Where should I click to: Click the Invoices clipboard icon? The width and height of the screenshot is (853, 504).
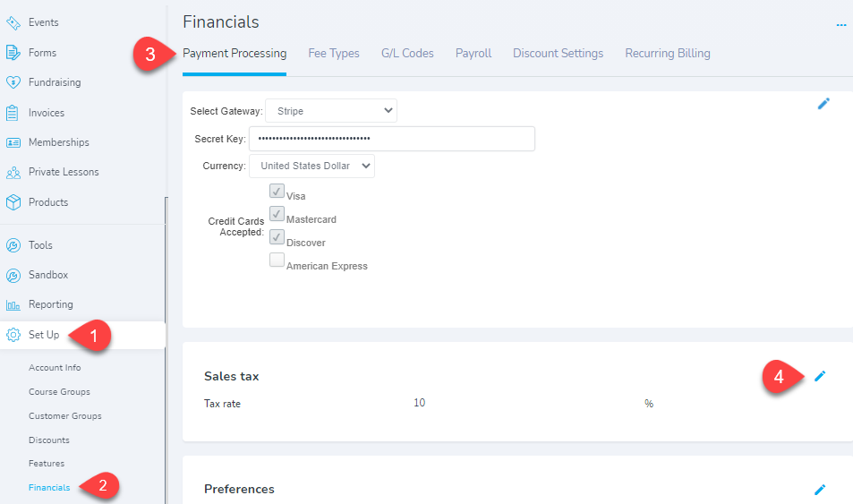12,113
